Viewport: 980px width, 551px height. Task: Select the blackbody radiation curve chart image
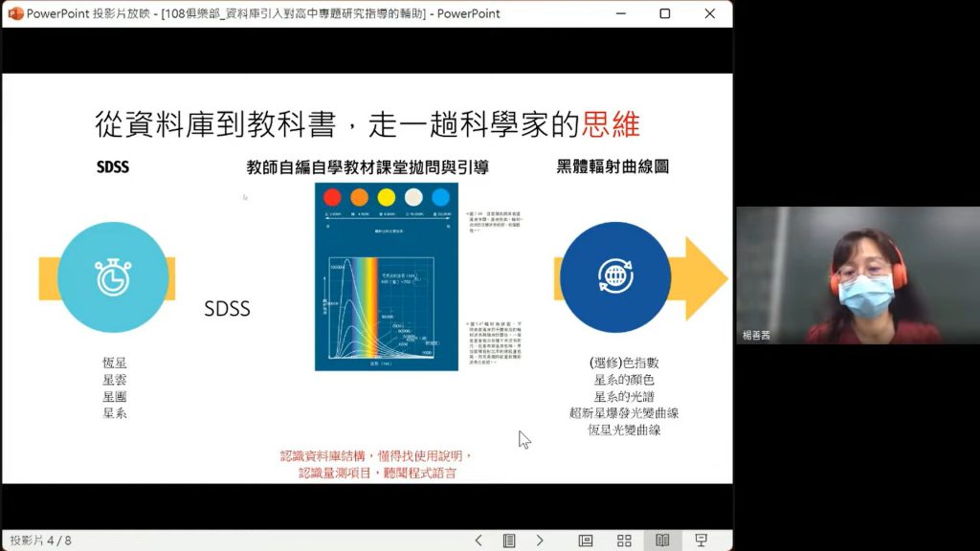point(387,276)
